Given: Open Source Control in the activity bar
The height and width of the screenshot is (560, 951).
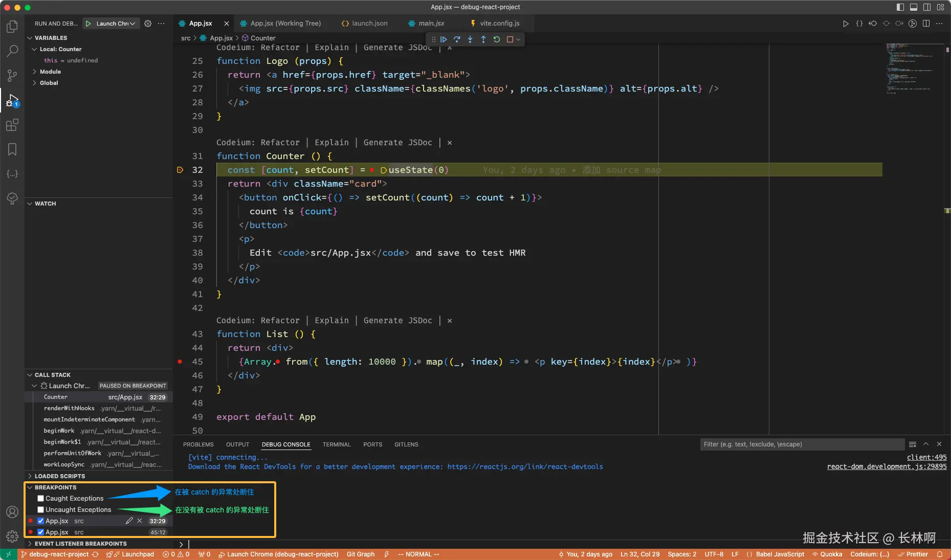Looking at the screenshot, I should tap(12, 76).
